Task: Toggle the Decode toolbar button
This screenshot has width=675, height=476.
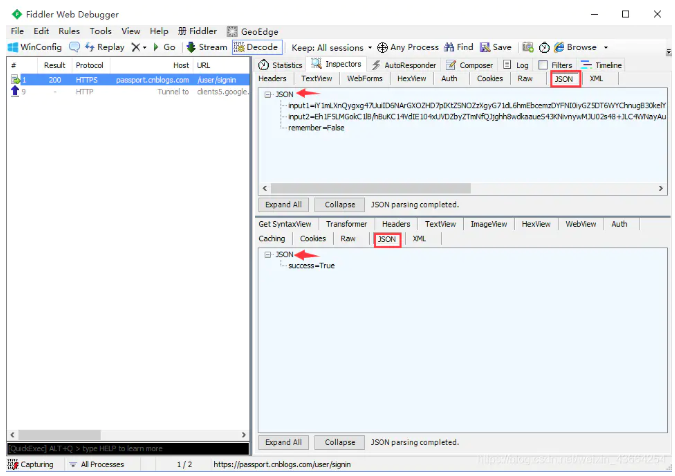Action: pos(257,47)
